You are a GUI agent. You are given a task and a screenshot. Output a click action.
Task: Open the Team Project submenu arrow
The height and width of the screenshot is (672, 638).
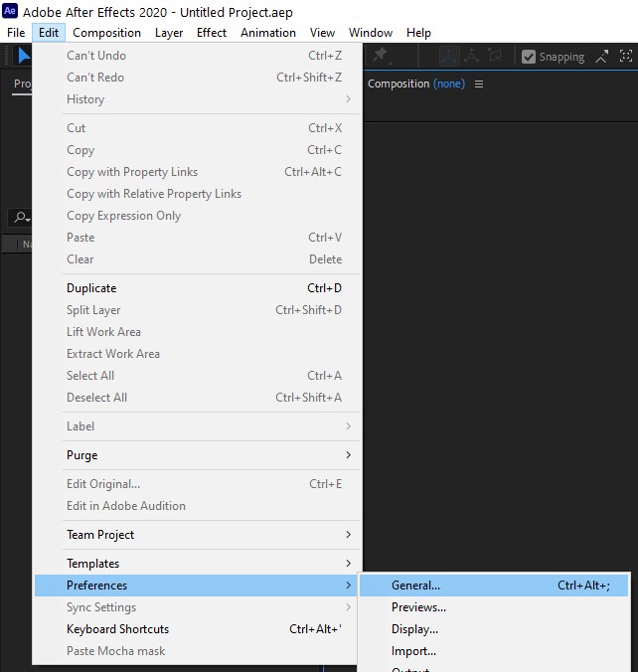(349, 535)
